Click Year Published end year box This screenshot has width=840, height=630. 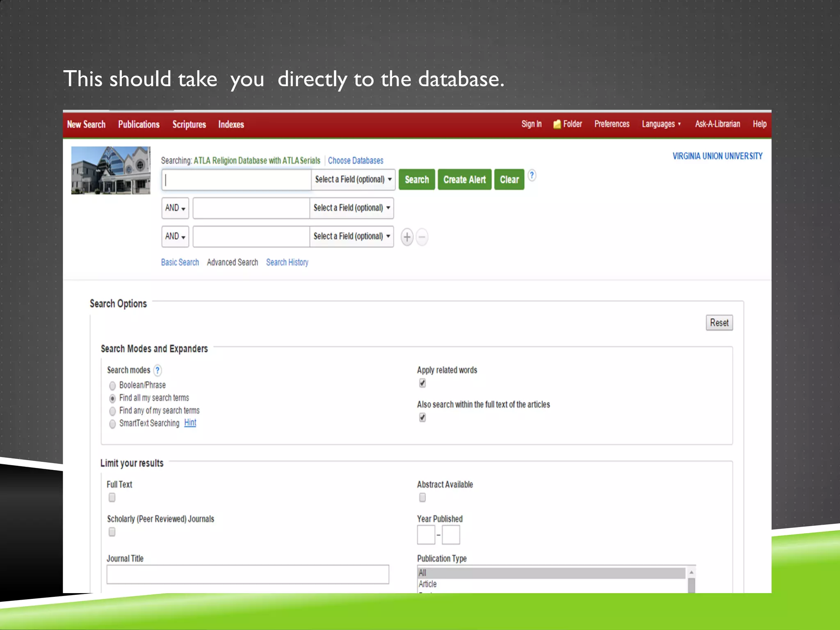pos(451,535)
